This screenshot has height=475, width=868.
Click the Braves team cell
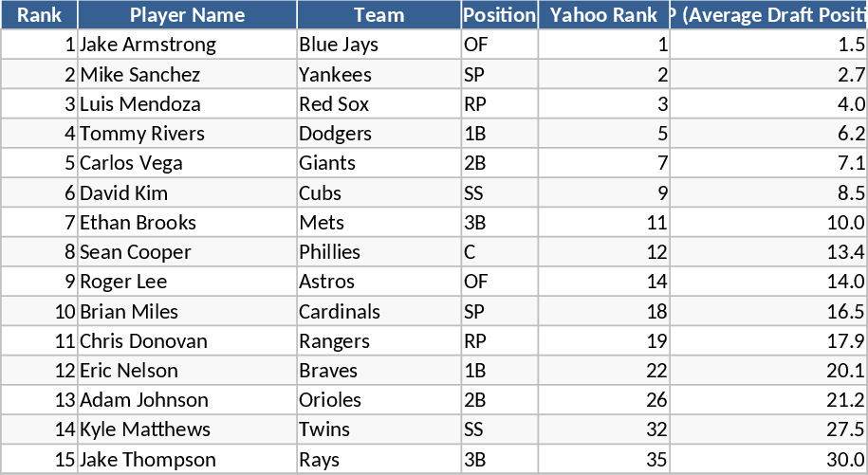(x=379, y=371)
